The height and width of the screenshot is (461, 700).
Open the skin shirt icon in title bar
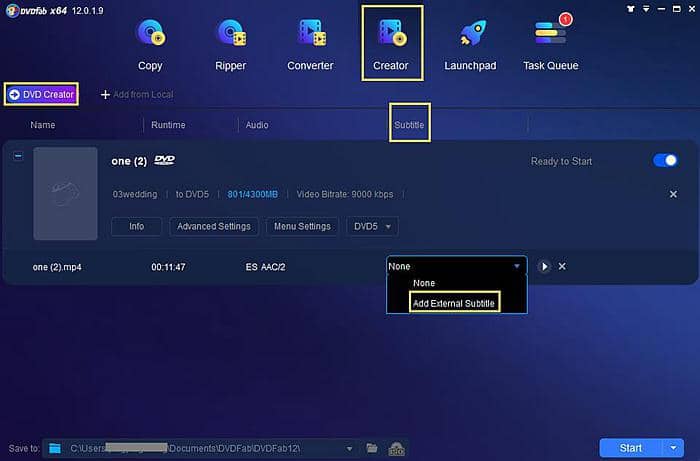click(631, 8)
